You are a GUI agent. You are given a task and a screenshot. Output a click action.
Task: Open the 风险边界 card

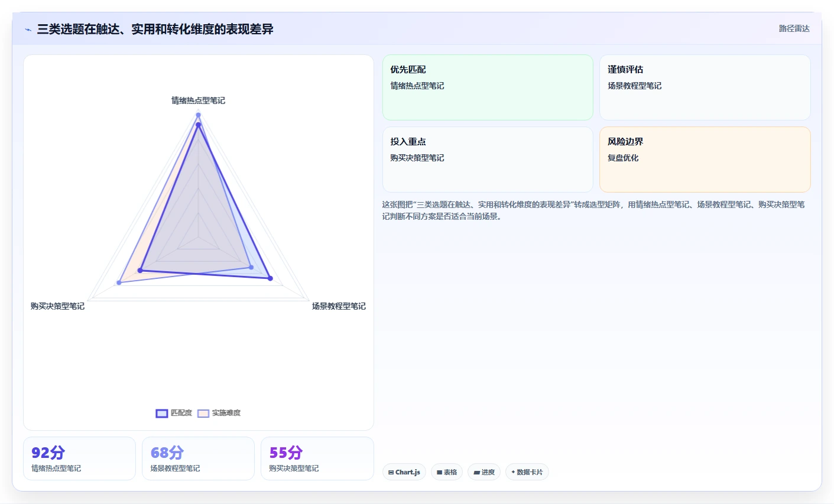(x=705, y=160)
